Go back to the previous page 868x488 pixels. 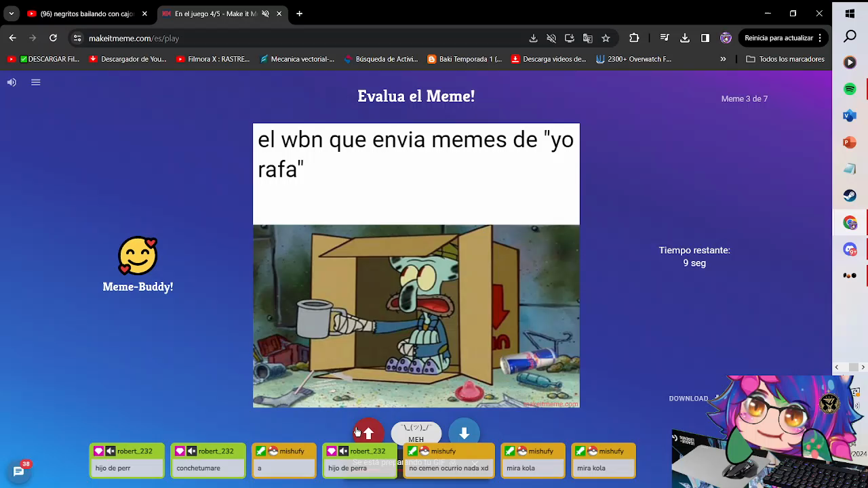click(12, 38)
